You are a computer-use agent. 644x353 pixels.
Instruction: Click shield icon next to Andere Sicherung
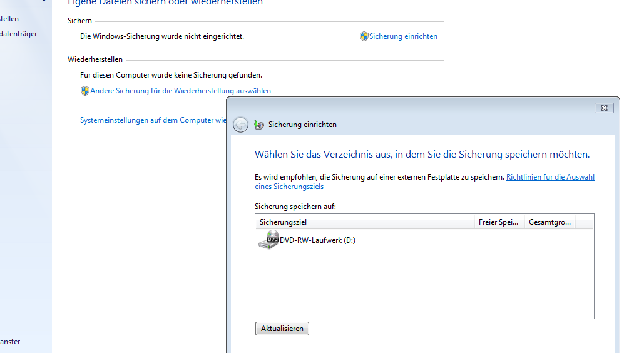[84, 91]
